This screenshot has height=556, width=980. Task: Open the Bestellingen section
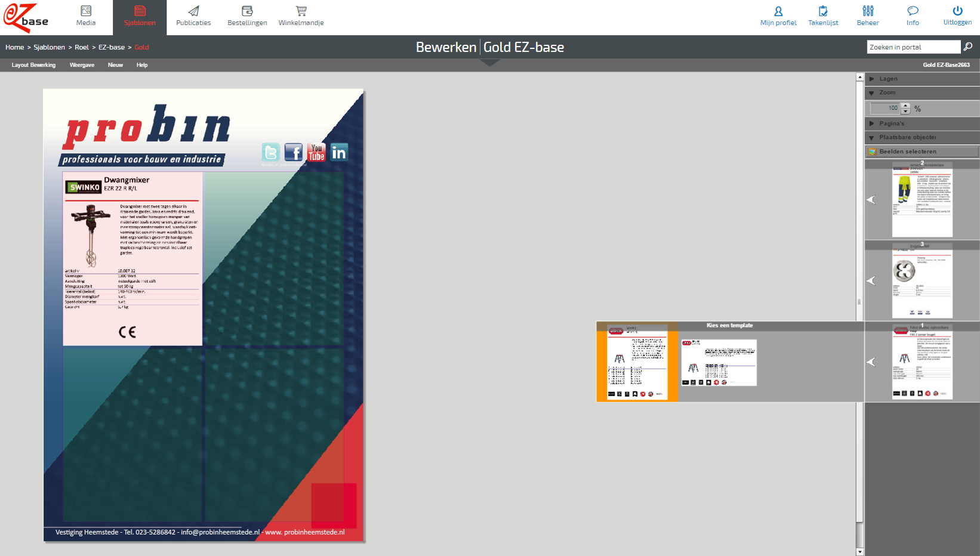tap(247, 16)
